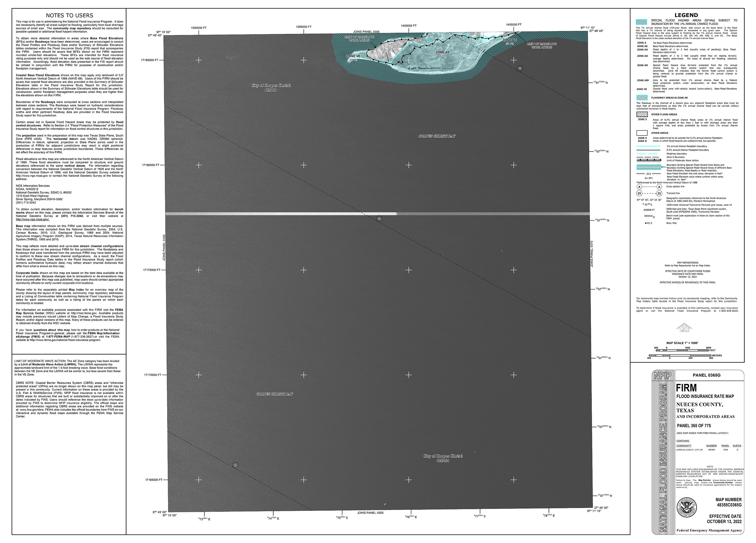
Task: Click the map scale bar in feet
Action: click(x=682, y=350)
